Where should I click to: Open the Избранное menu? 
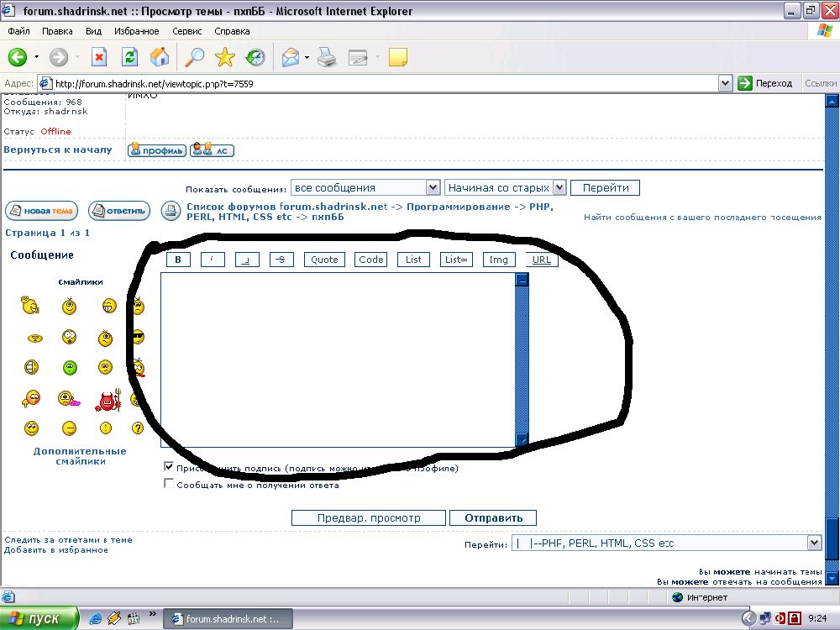click(x=137, y=31)
